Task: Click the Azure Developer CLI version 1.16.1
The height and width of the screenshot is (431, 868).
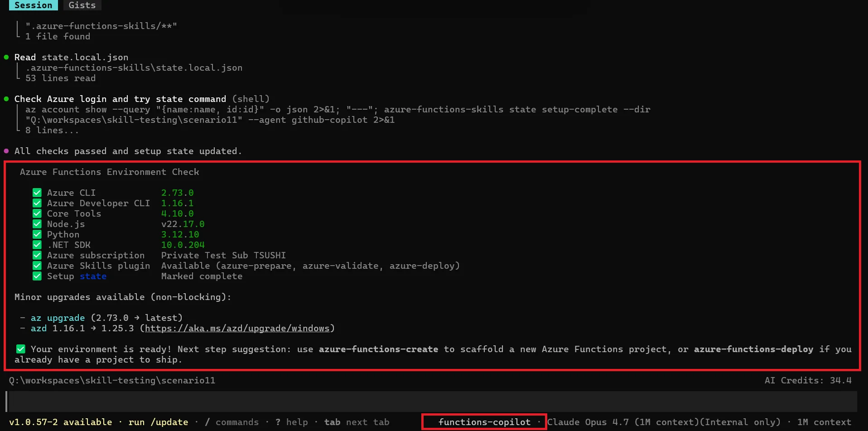Action: pos(177,203)
